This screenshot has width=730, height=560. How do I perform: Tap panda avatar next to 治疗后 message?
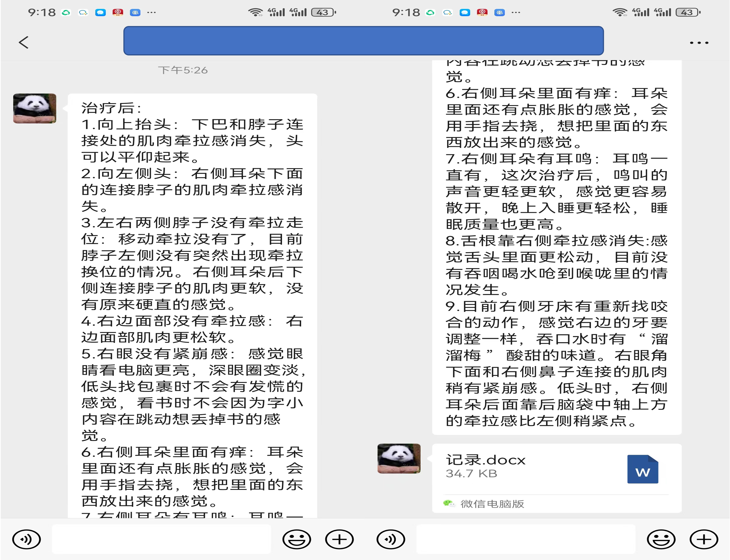pyautogui.click(x=35, y=108)
